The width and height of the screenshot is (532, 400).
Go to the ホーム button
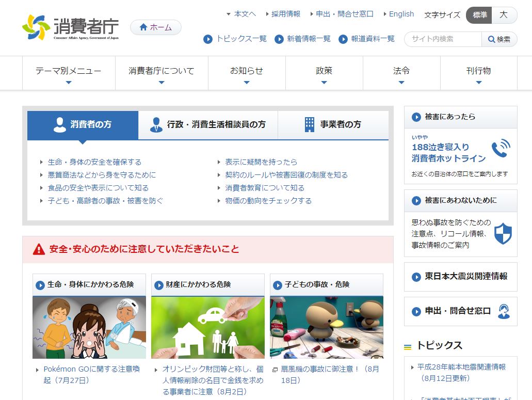click(x=155, y=27)
